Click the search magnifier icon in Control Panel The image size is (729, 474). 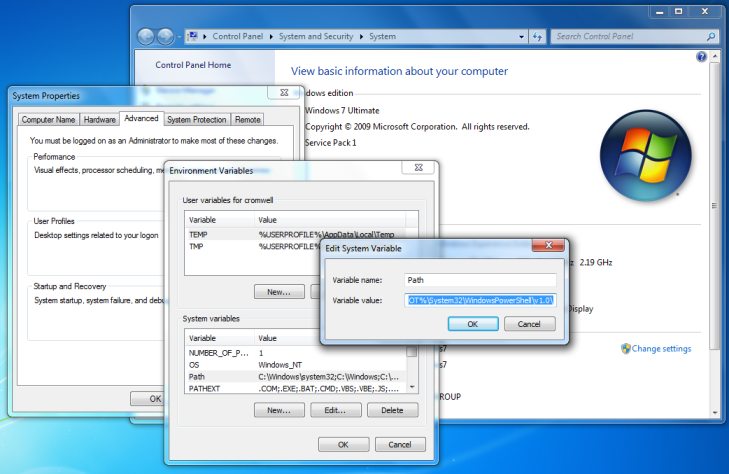coord(710,36)
